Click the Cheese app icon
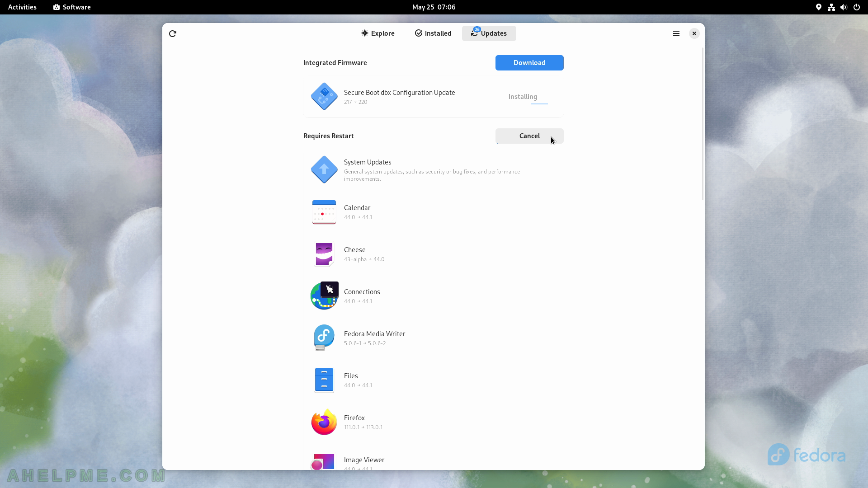Image resolution: width=868 pixels, height=488 pixels. 324,254
